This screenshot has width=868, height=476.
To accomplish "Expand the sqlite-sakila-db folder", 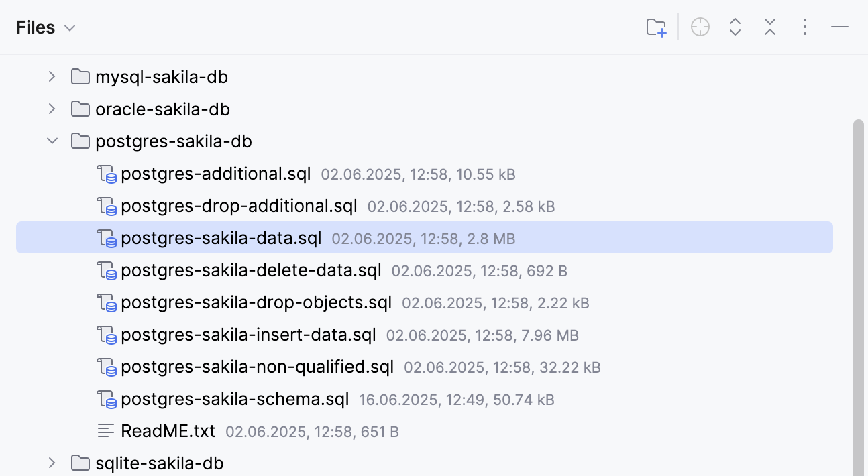I will (x=52, y=463).
